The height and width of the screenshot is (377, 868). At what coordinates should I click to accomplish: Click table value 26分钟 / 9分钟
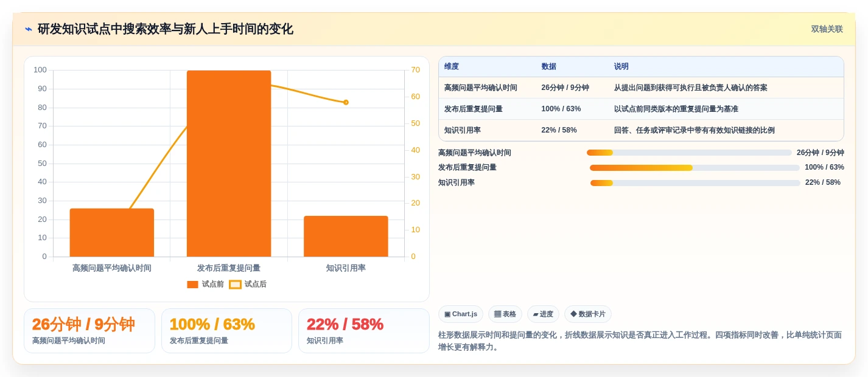point(565,88)
